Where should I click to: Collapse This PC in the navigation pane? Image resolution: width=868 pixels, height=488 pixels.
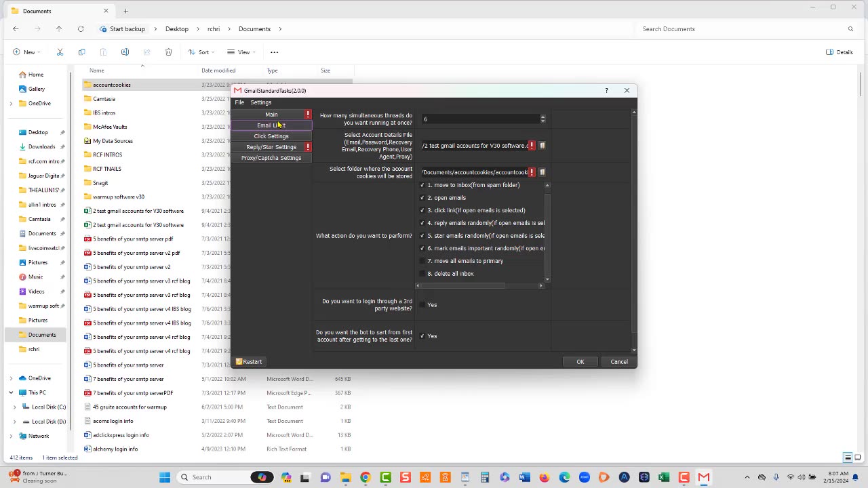[x=11, y=393]
